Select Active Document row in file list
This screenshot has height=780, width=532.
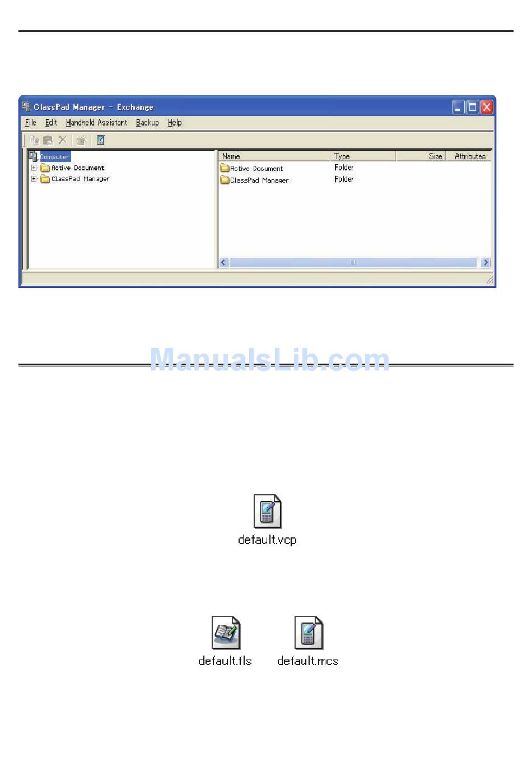[354, 168]
